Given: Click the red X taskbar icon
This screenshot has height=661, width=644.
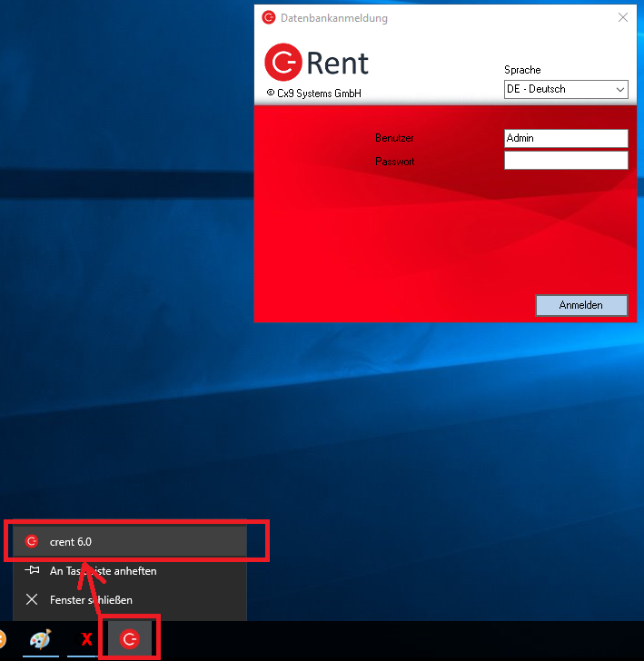Looking at the screenshot, I should [86, 639].
